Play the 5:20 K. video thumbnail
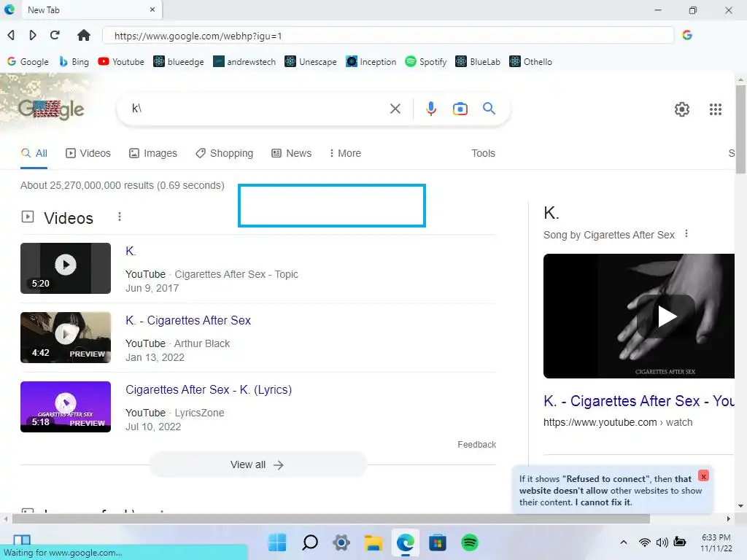747x560 pixels. click(x=66, y=268)
